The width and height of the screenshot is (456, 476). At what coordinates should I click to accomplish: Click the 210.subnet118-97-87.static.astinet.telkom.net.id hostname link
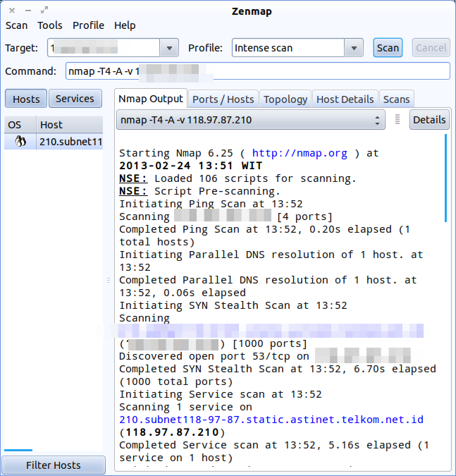(x=271, y=420)
